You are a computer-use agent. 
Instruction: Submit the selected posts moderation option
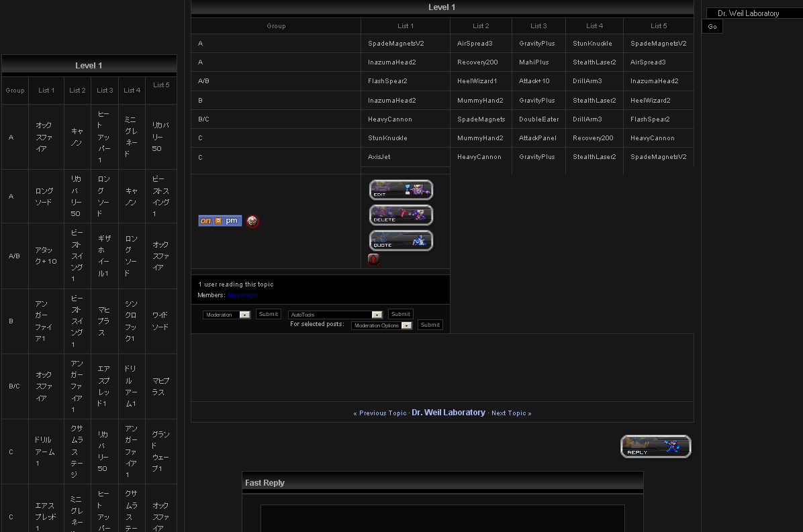coord(430,325)
